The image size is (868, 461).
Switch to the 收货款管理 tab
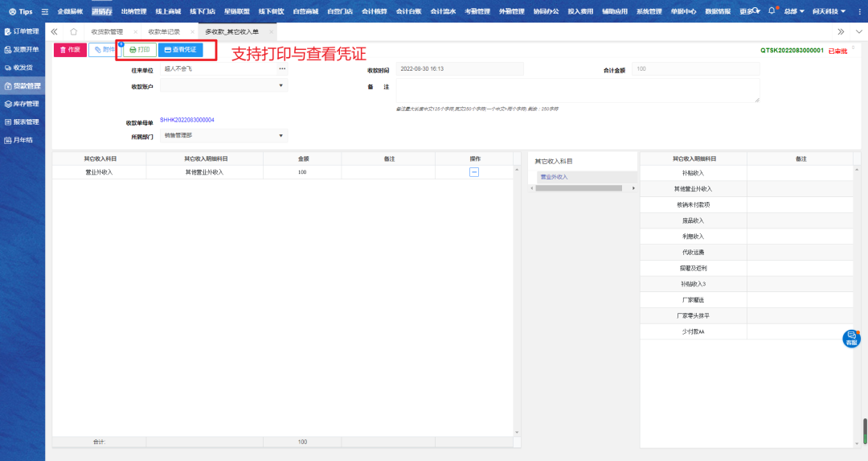click(x=106, y=31)
